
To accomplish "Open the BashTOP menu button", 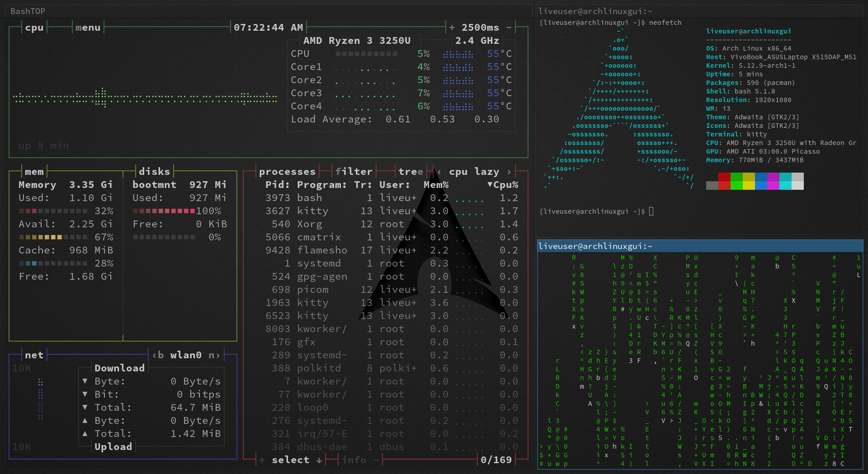I will (x=88, y=28).
